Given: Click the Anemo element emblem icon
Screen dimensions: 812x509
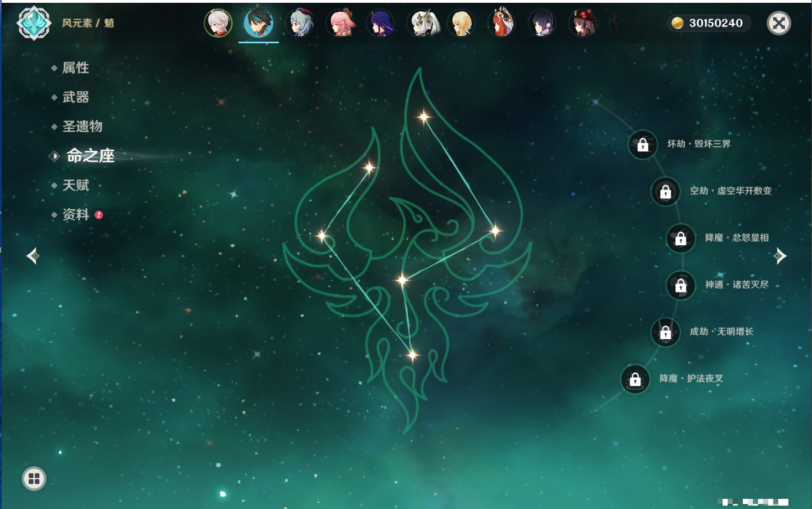Looking at the screenshot, I should click(x=34, y=23).
